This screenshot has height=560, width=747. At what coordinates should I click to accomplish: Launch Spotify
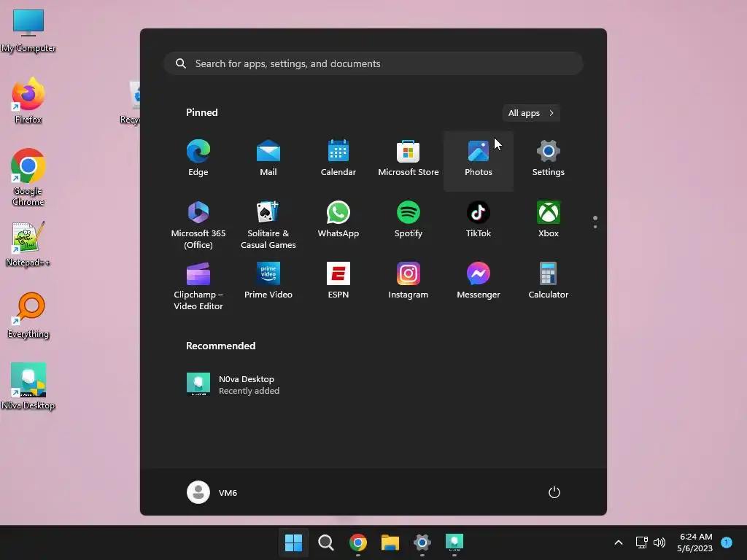coord(409,220)
